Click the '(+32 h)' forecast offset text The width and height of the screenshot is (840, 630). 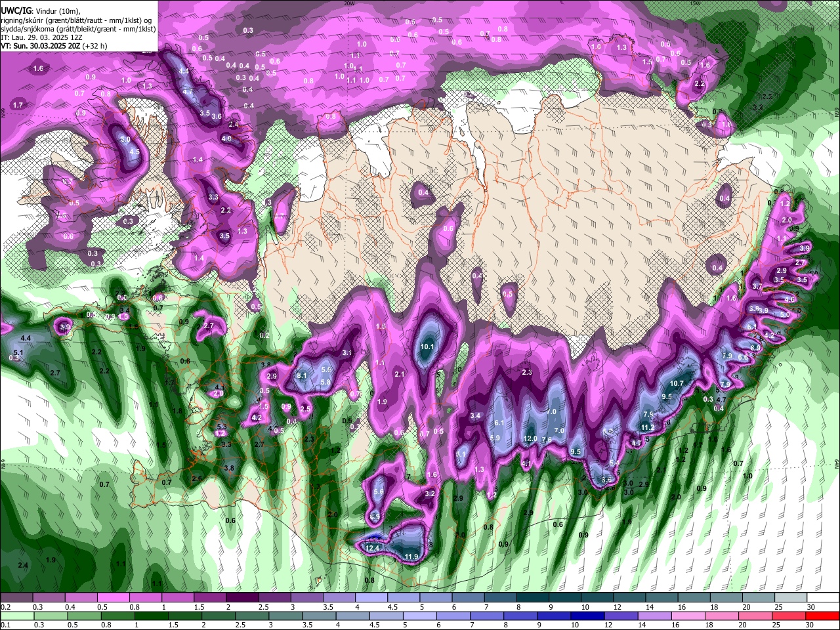95,46
